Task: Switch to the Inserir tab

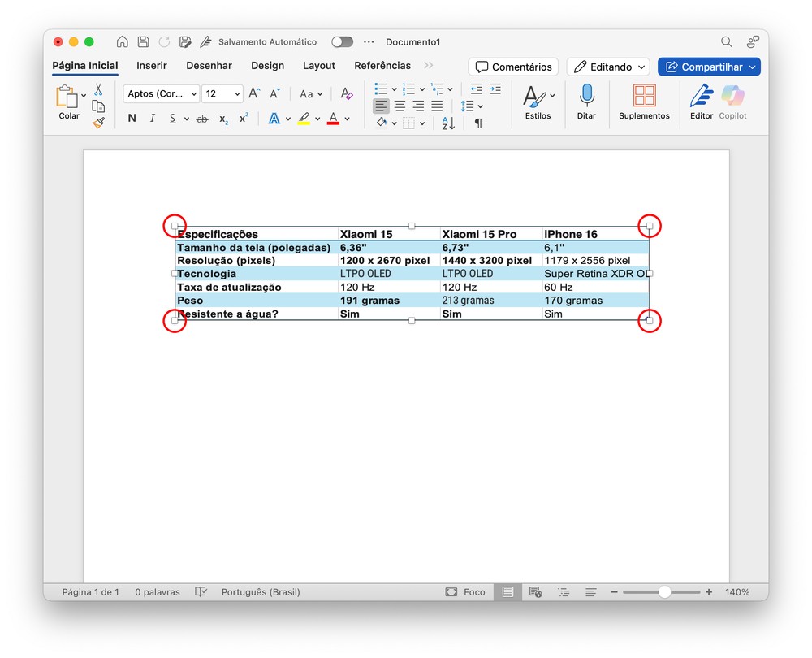Action: tap(152, 66)
